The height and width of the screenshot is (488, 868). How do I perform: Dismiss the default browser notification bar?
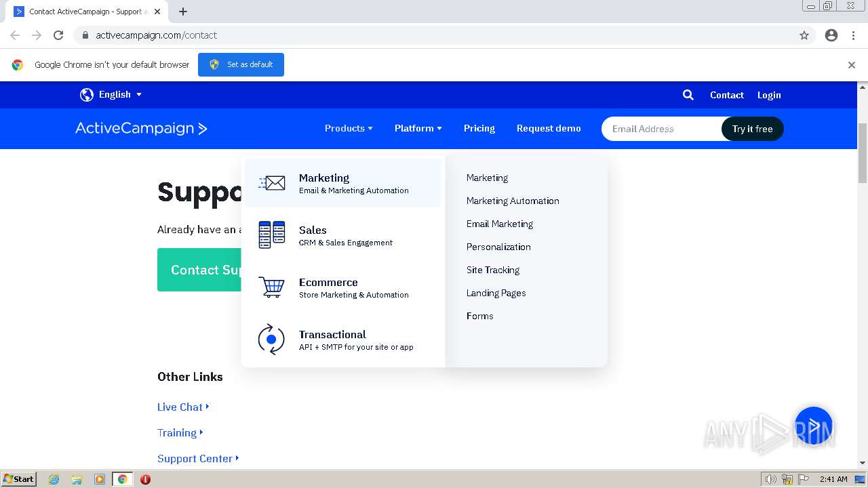click(x=852, y=65)
